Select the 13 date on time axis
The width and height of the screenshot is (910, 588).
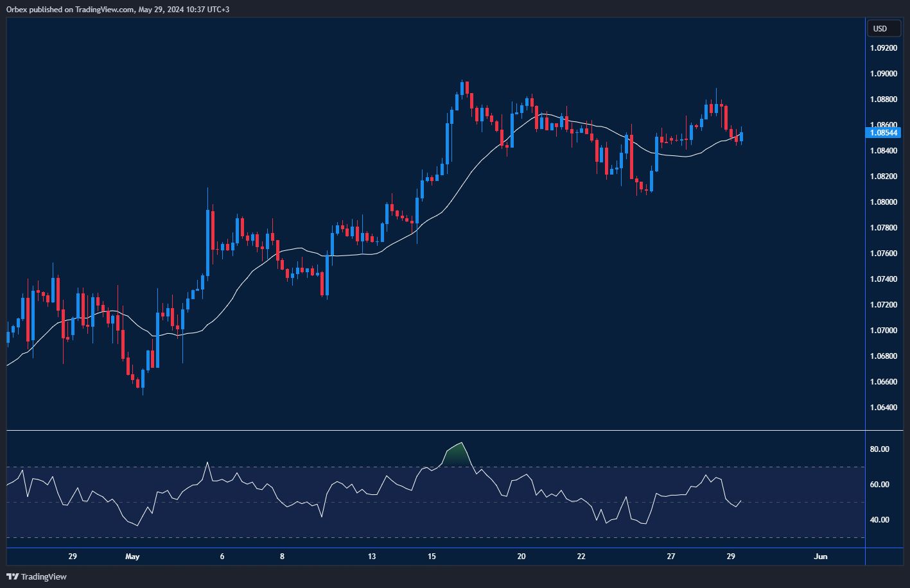[372, 557]
